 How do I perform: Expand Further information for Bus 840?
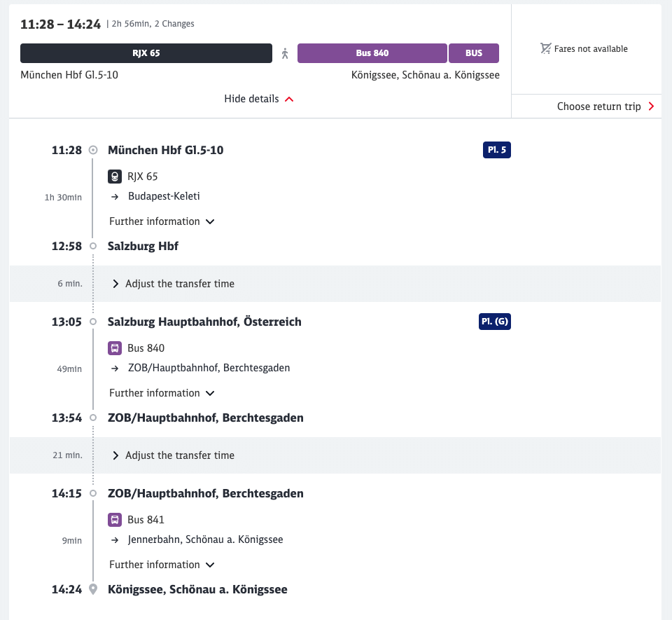point(162,393)
